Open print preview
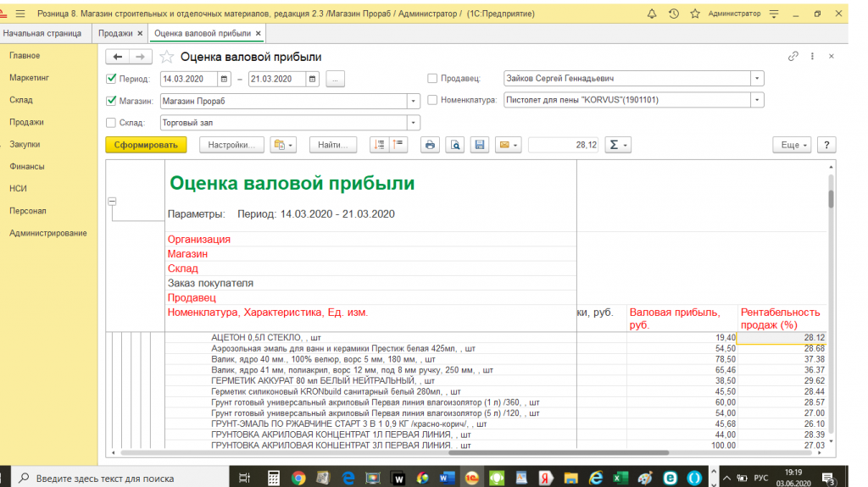868x487 pixels. tap(455, 145)
